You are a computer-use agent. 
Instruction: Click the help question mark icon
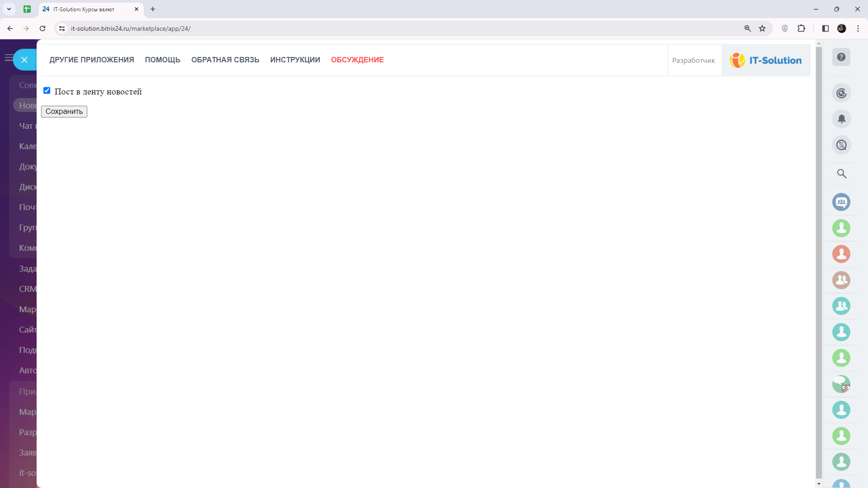841,57
